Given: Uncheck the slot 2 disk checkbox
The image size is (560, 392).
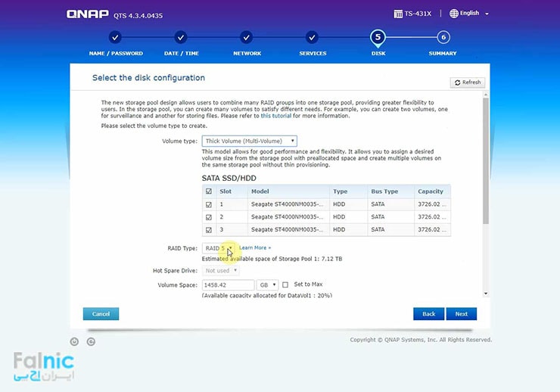Looking at the screenshot, I should [209, 216].
